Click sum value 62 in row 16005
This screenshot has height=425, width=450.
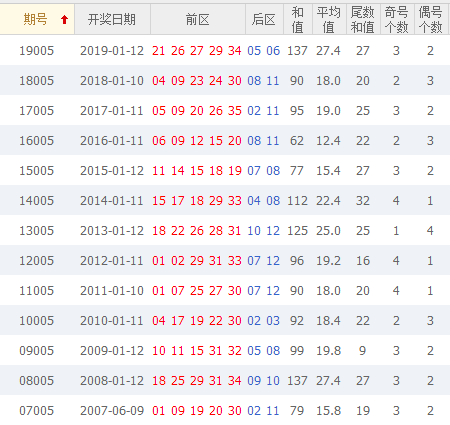tap(297, 141)
